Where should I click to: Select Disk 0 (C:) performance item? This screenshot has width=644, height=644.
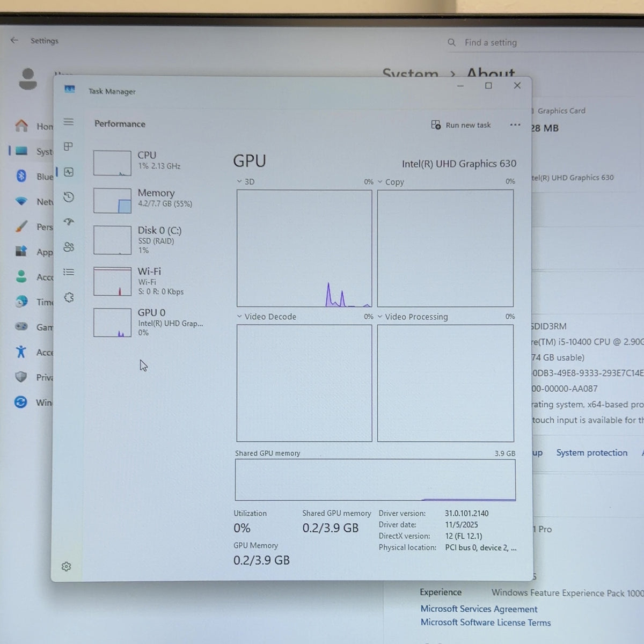[x=152, y=240]
